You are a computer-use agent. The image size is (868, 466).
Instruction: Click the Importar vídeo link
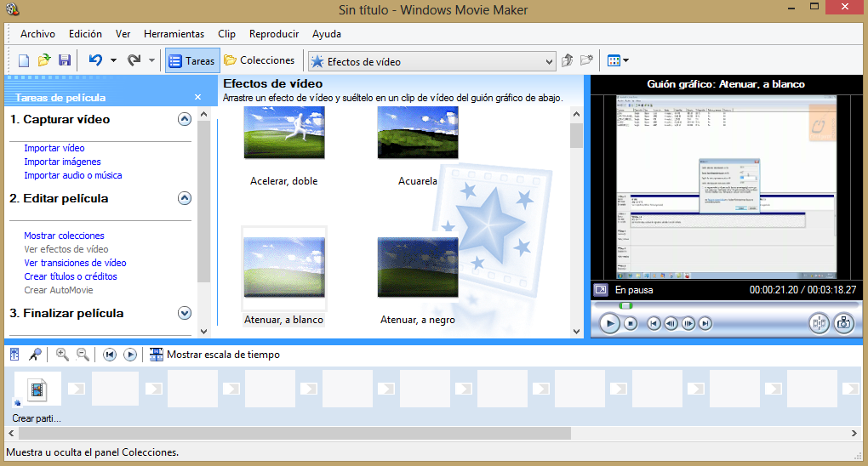54,148
